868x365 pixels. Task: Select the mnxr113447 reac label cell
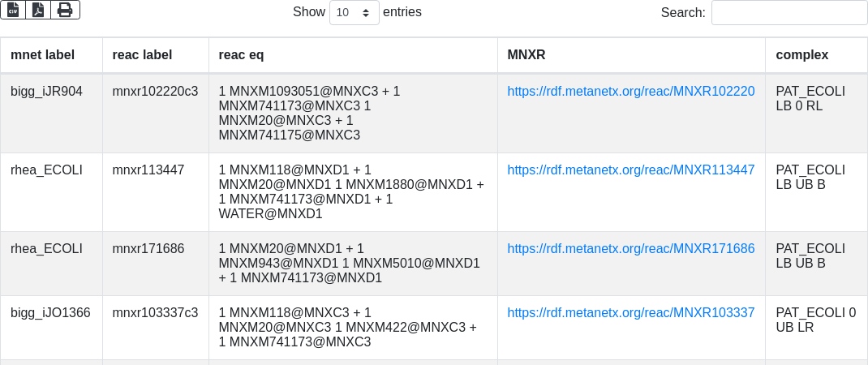148,170
